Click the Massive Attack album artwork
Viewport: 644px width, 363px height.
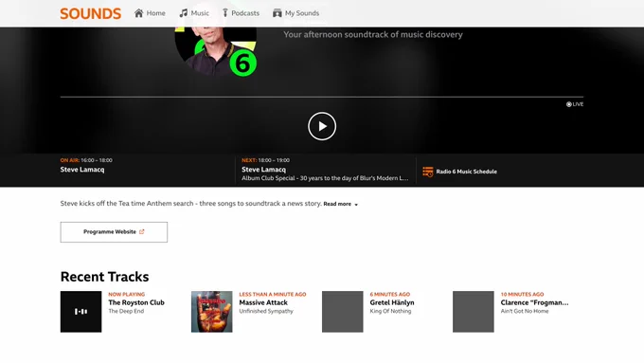click(211, 312)
